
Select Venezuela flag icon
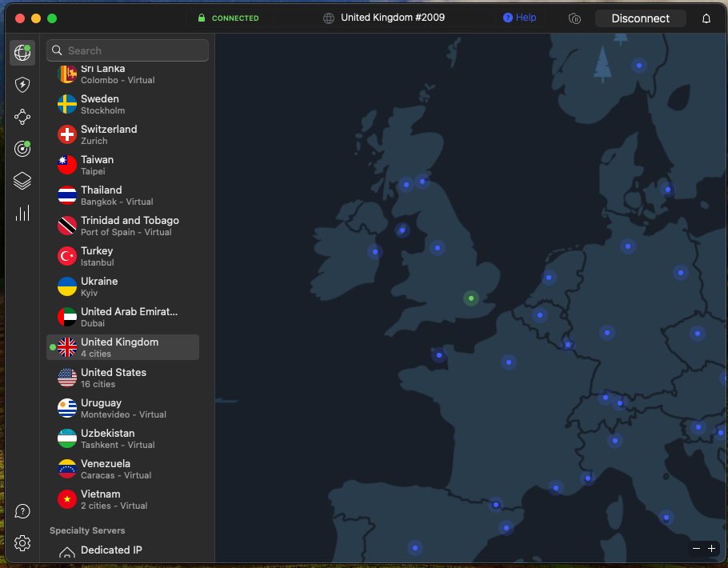click(67, 469)
